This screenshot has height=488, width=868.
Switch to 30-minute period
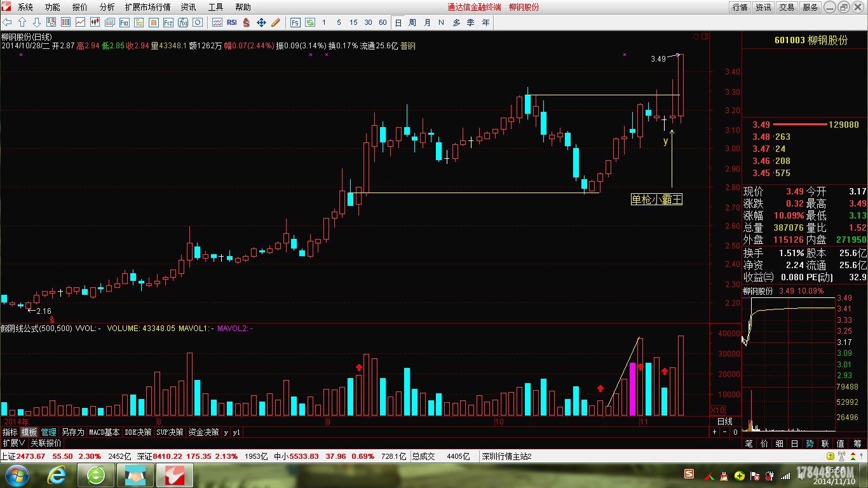(368, 22)
